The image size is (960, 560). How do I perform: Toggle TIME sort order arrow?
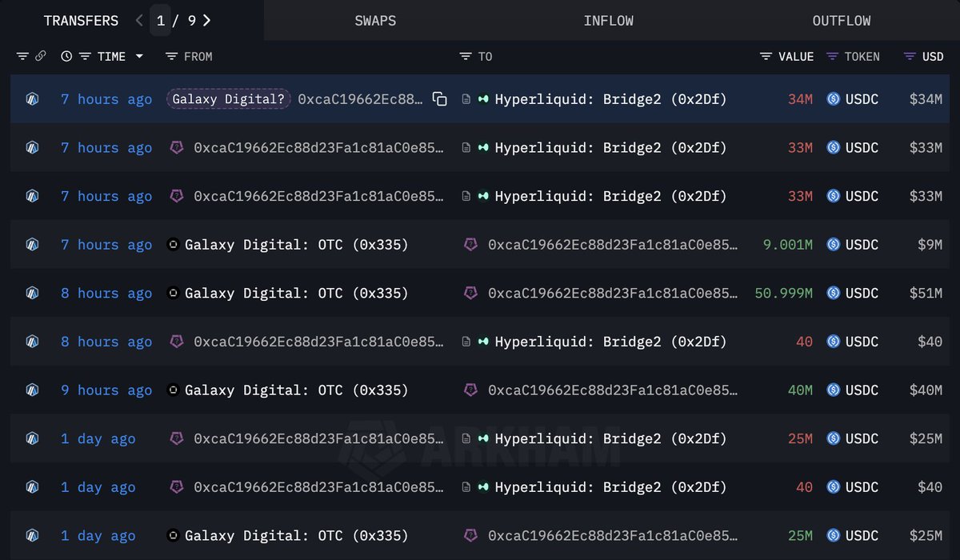139,56
